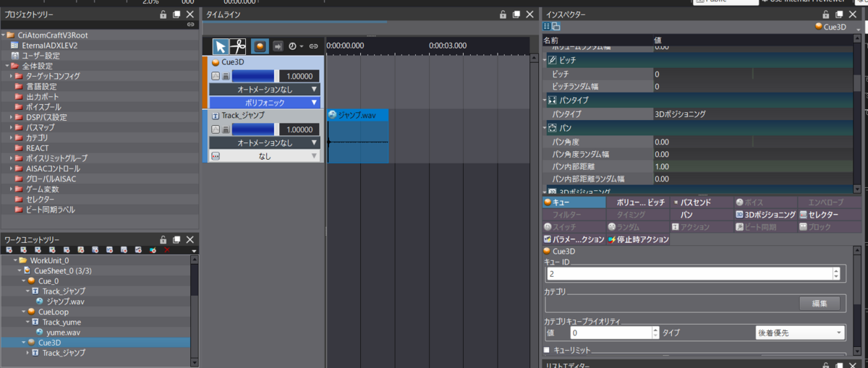Click the WorkUnit_0 folder icon
This screenshot has height=368, width=868.
[23, 260]
